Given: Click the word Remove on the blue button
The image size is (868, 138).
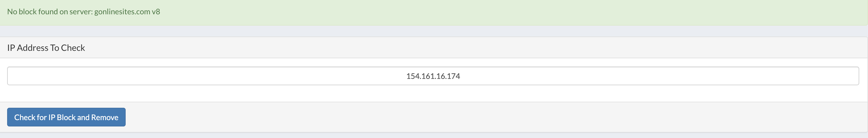Looking at the screenshot, I should (105, 117).
